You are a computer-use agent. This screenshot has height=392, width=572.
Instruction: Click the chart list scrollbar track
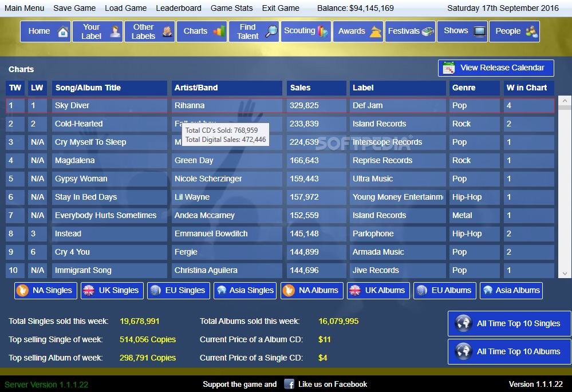(x=565, y=187)
